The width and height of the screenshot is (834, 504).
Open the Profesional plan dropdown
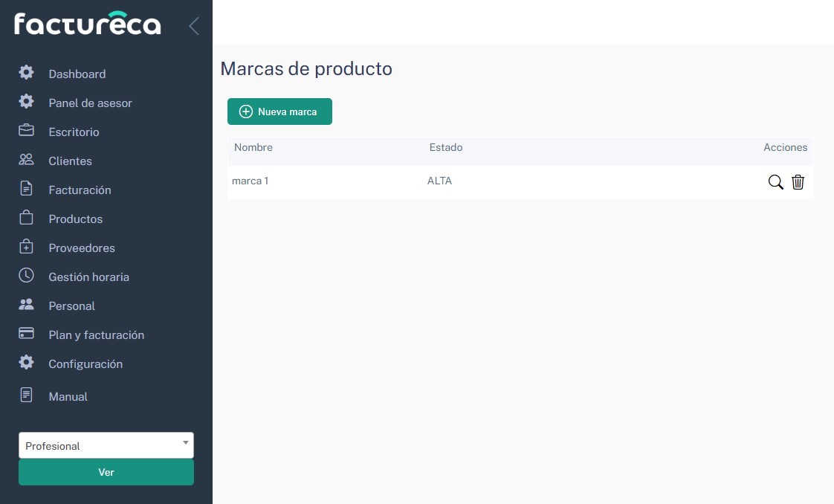[x=106, y=445]
